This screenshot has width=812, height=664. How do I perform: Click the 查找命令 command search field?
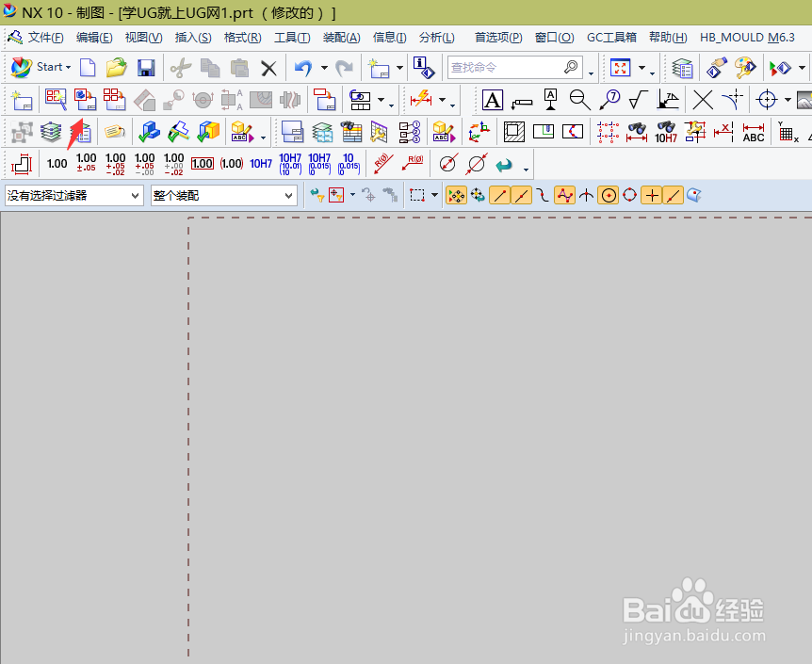click(x=514, y=67)
